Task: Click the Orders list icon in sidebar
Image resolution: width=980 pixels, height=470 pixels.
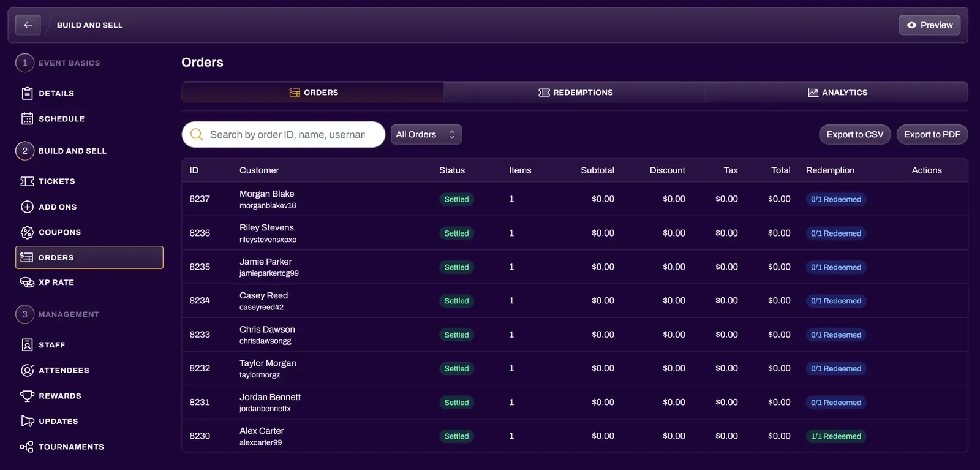Action: (x=26, y=257)
